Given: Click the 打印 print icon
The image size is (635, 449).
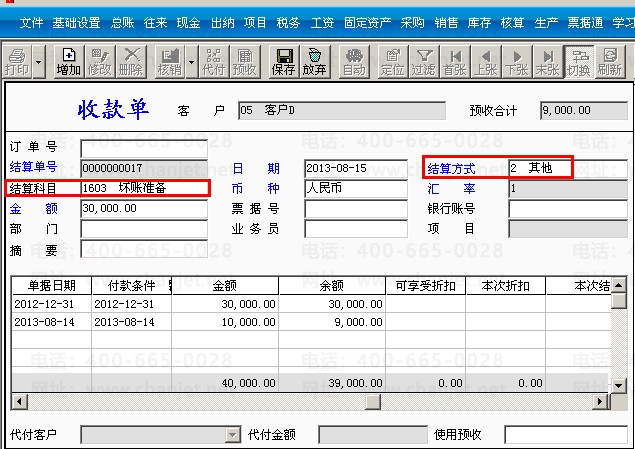Looking at the screenshot, I should pos(17,62).
